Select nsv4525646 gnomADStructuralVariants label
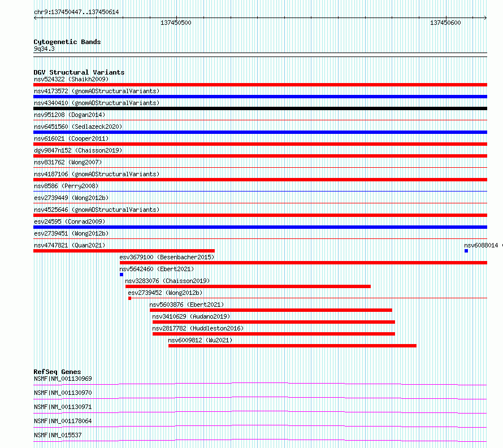This screenshot has width=503, height=448. pos(97,210)
